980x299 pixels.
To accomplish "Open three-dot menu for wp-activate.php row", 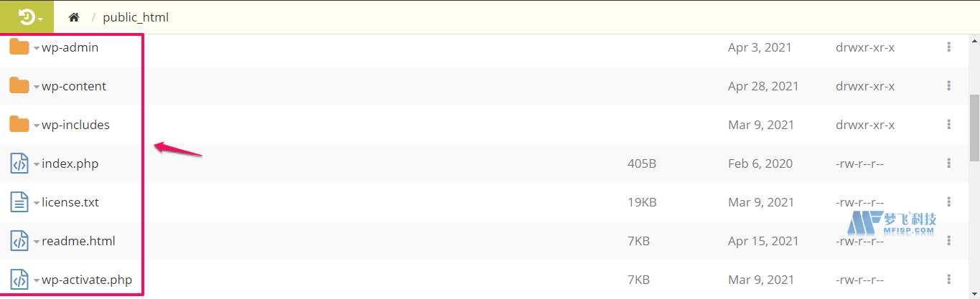I will click(x=948, y=280).
